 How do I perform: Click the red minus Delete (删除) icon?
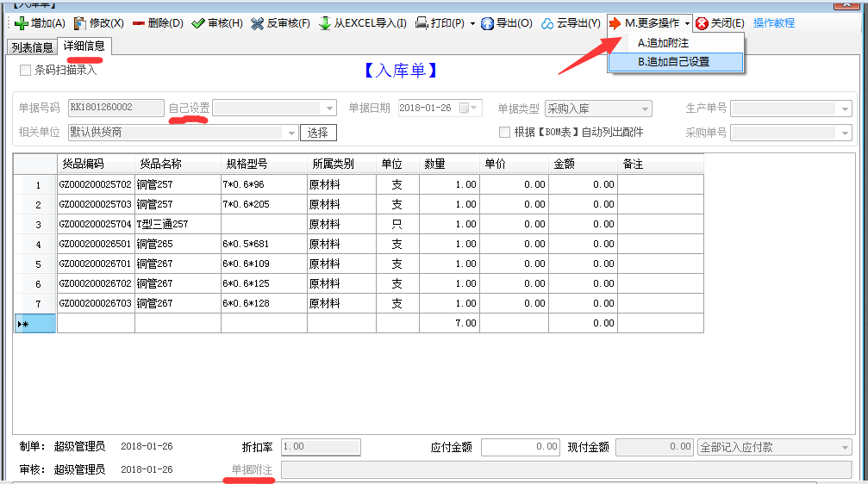139,23
